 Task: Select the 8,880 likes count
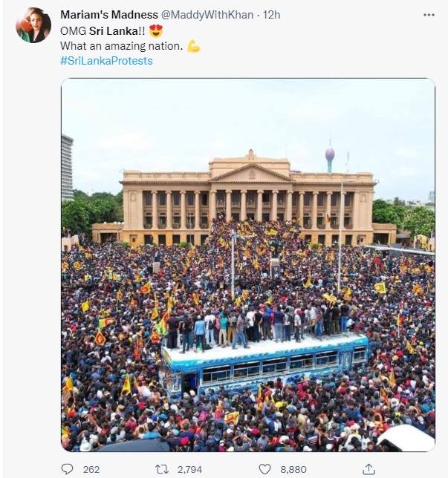[x=293, y=469]
